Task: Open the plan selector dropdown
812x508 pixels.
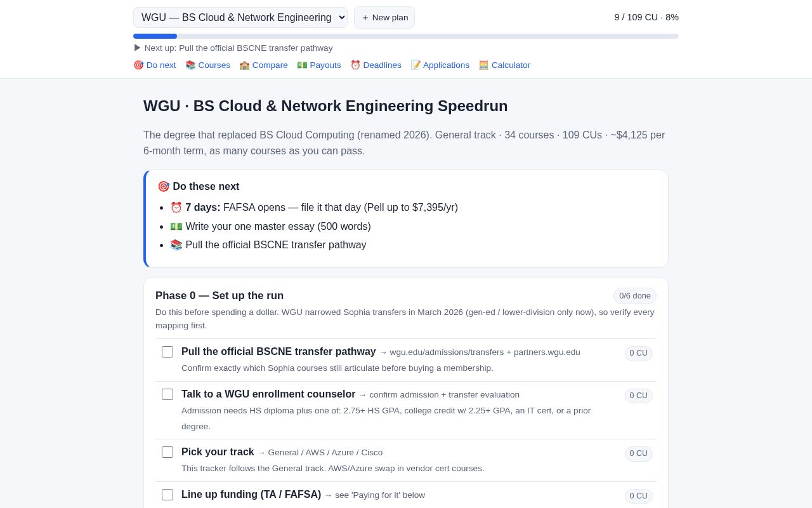Action: pyautogui.click(x=240, y=18)
